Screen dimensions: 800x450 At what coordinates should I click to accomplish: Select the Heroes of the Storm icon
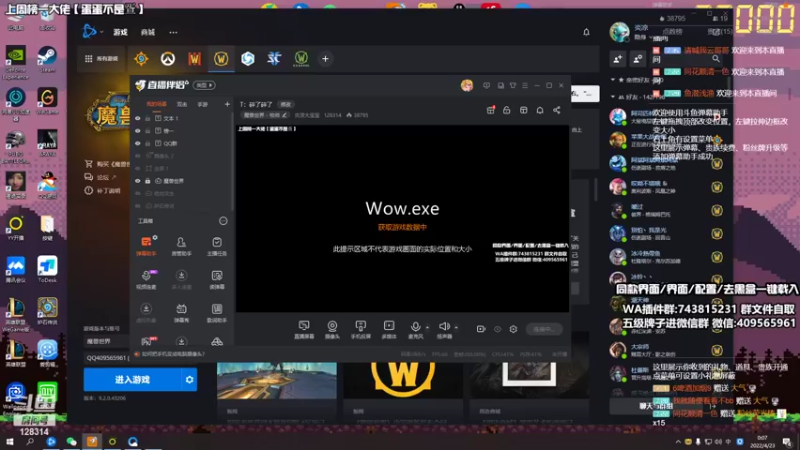tap(247, 59)
